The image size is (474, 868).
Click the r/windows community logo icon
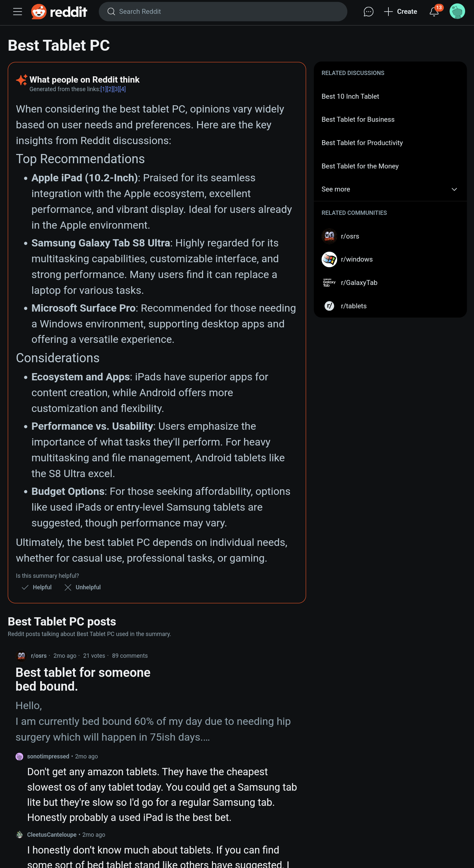(x=329, y=260)
